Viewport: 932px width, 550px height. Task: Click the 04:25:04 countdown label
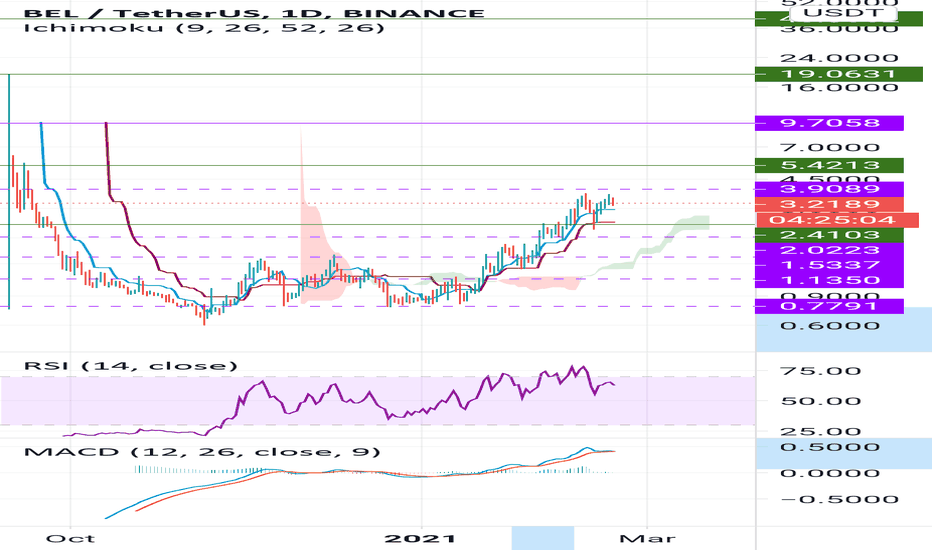coord(836,220)
